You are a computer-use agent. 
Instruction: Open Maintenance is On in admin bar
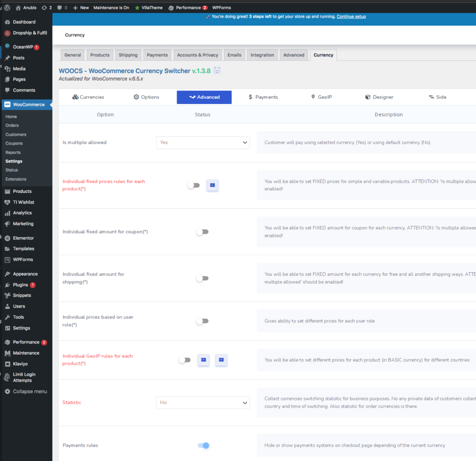point(111,7)
